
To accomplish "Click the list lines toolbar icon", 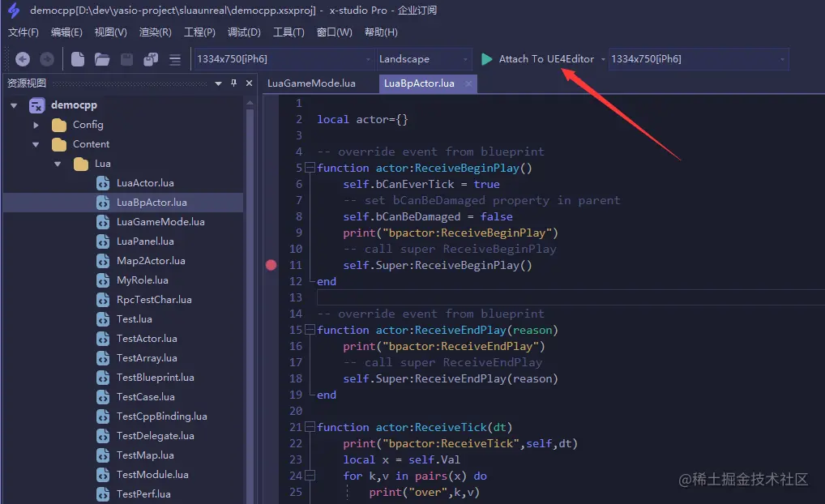I will [175, 59].
